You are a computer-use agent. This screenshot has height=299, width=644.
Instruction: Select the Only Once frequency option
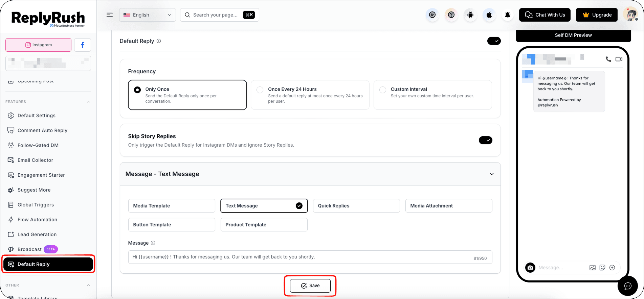[x=187, y=95]
